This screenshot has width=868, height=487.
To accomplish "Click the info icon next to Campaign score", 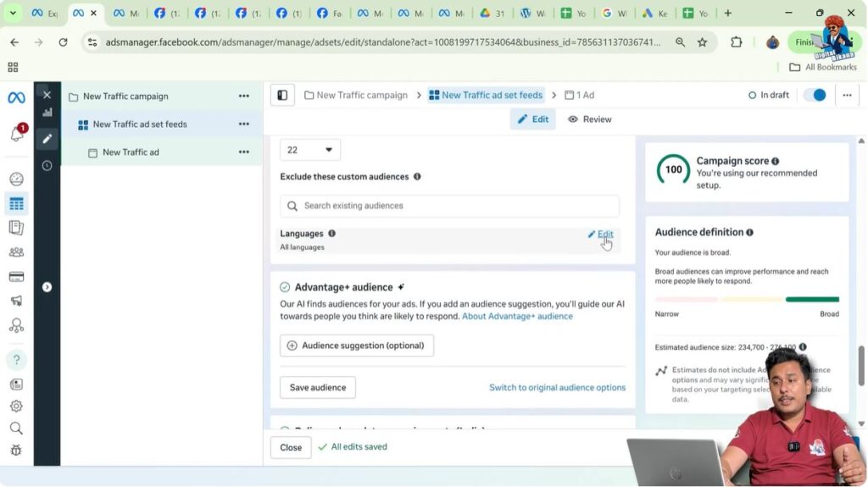I will coord(776,161).
